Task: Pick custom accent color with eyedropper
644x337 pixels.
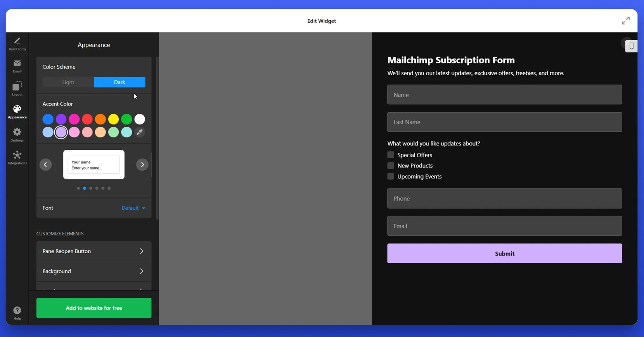Action: (x=140, y=132)
